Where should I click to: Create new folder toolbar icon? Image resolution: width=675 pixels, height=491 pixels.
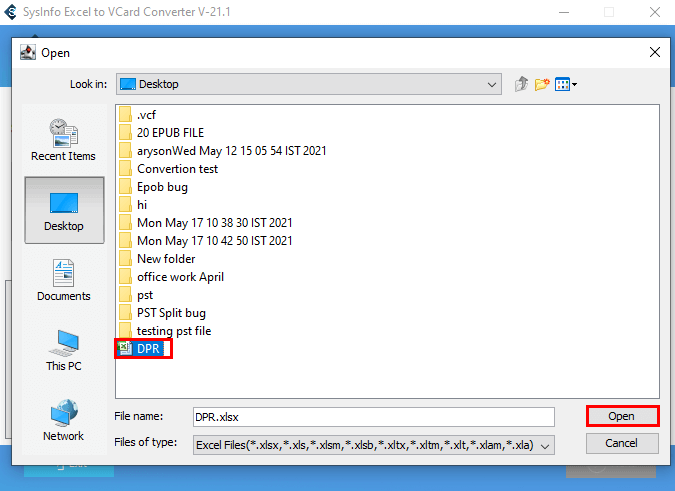[542, 84]
